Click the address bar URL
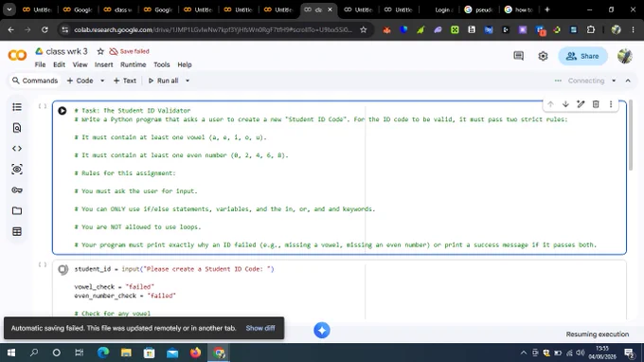The width and height of the screenshot is (644, 362). click(213, 29)
